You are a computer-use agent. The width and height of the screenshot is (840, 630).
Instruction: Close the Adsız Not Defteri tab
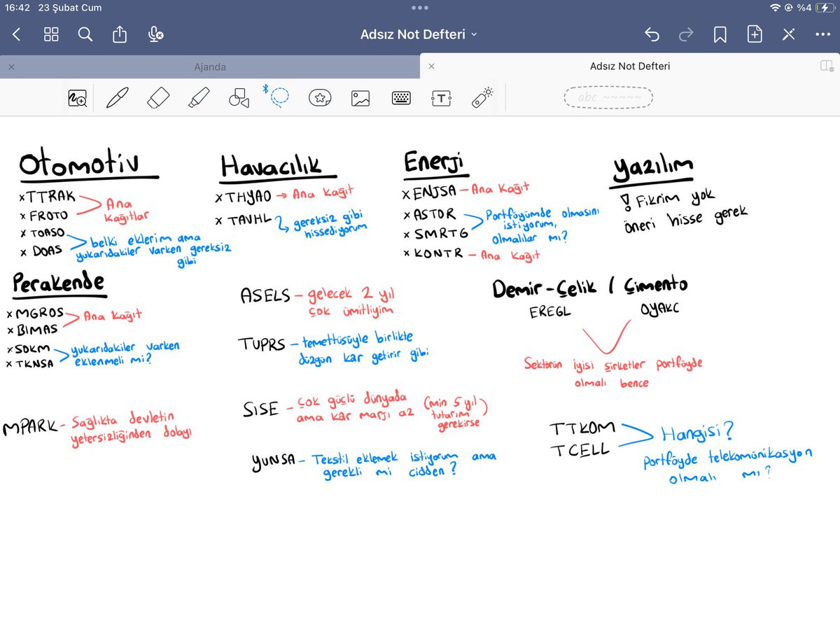click(431, 66)
